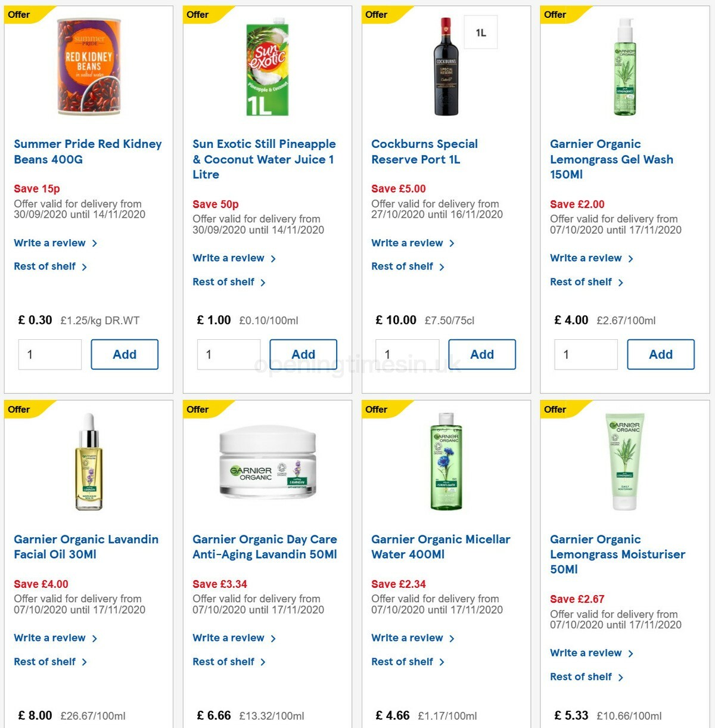The width and height of the screenshot is (715, 728).
Task: Select the quantity field for Cockburns Port
Action: 407,354
